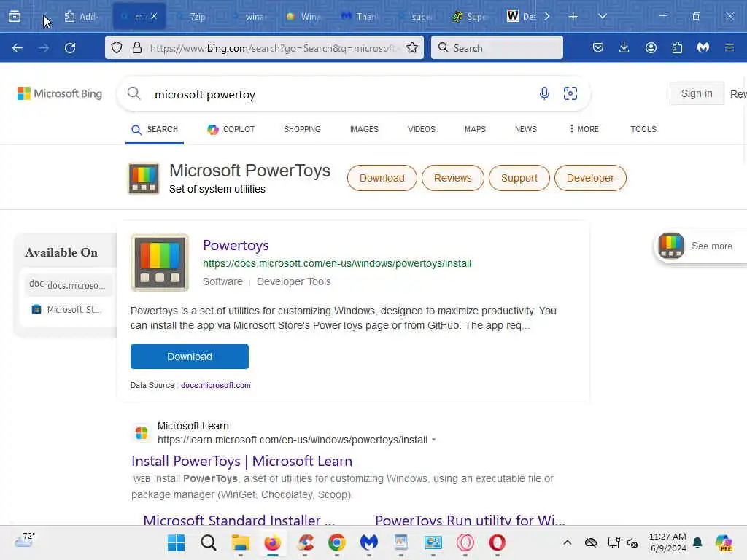
Task: Click the Developer pill button
Action: click(590, 178)
